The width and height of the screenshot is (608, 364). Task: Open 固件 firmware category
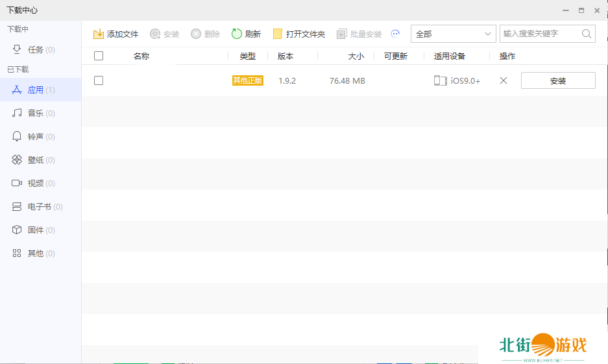[36, 230]
